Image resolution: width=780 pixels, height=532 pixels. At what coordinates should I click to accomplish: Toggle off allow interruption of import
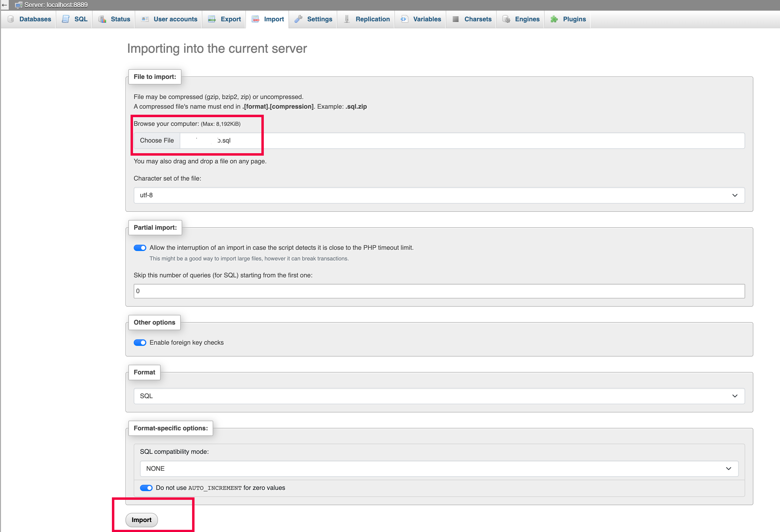click(140, 248)
